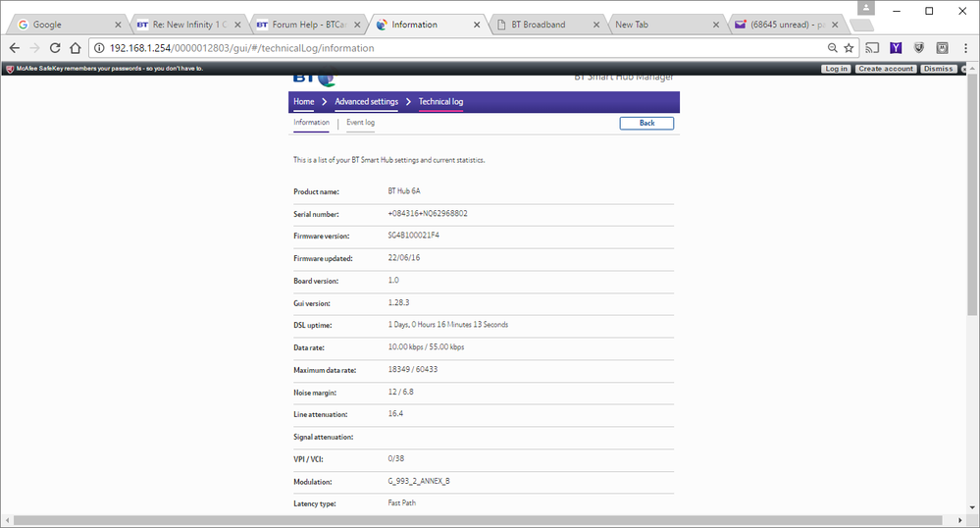Open the Event log sub-tab

[361, 123]
